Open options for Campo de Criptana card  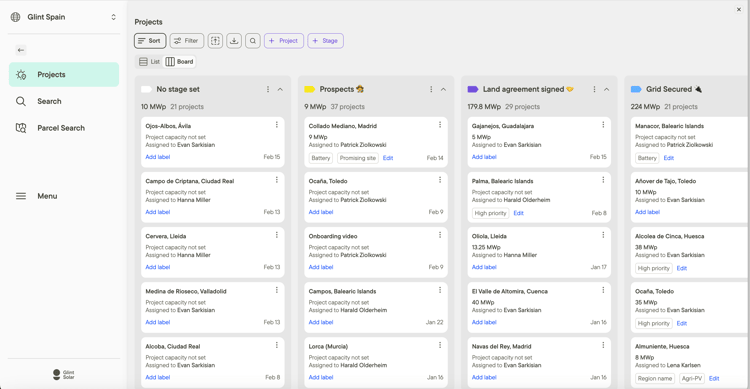tap(276, 180)
